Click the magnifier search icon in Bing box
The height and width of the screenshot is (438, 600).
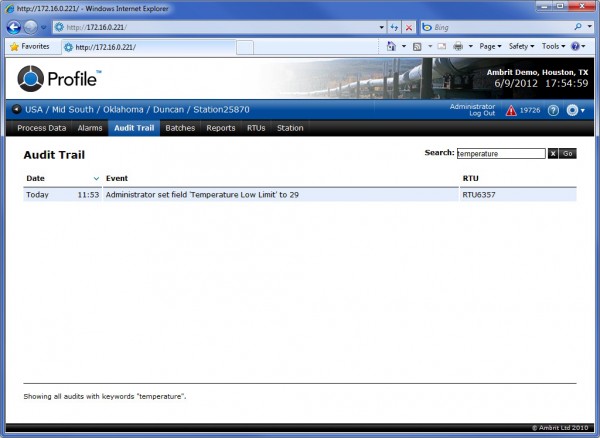pos(578,27)
